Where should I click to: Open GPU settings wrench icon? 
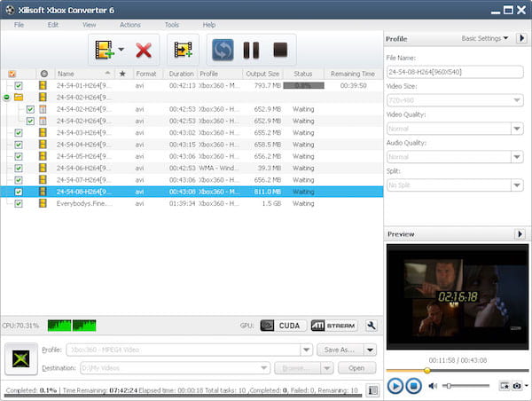(372, 326)
